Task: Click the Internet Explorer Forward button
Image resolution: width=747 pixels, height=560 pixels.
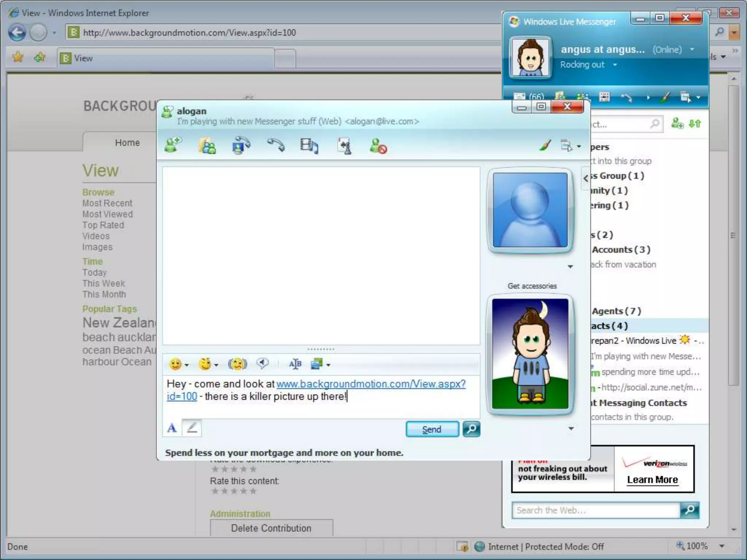Action: tap(38, 33)
